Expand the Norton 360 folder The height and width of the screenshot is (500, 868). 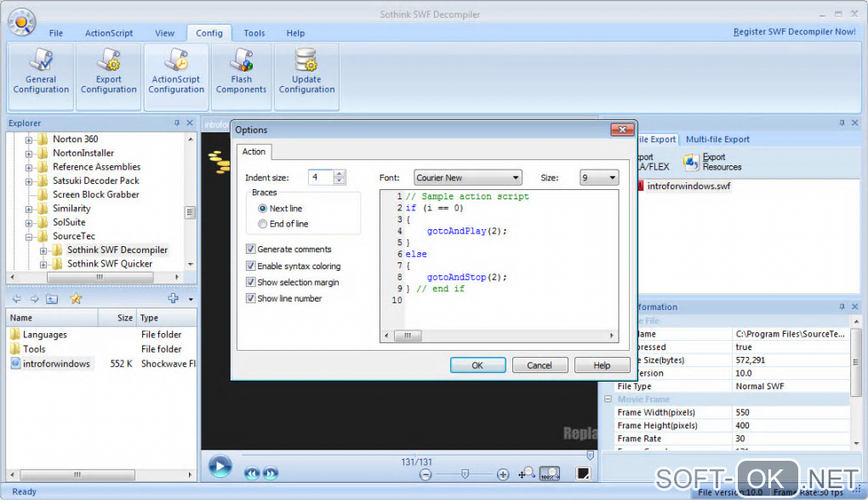[29, 140]
